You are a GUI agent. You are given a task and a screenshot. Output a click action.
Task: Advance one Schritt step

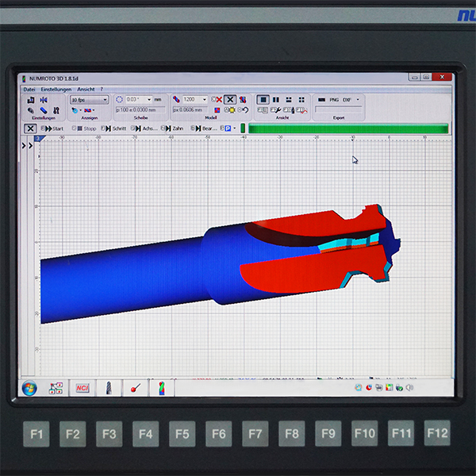[x=113, y=129]
